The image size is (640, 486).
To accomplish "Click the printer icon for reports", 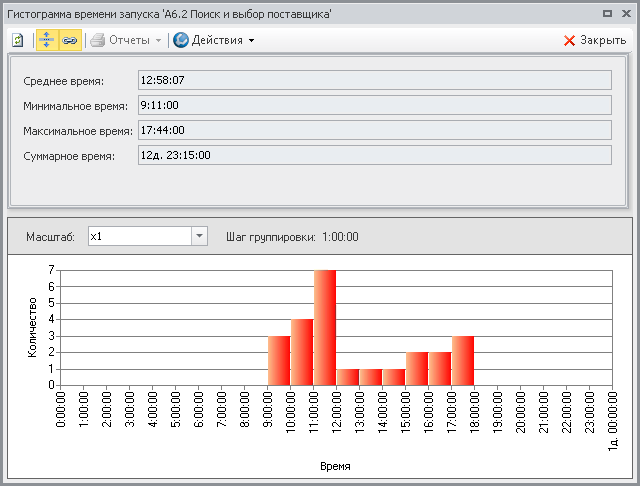I will tap(97, 41).
